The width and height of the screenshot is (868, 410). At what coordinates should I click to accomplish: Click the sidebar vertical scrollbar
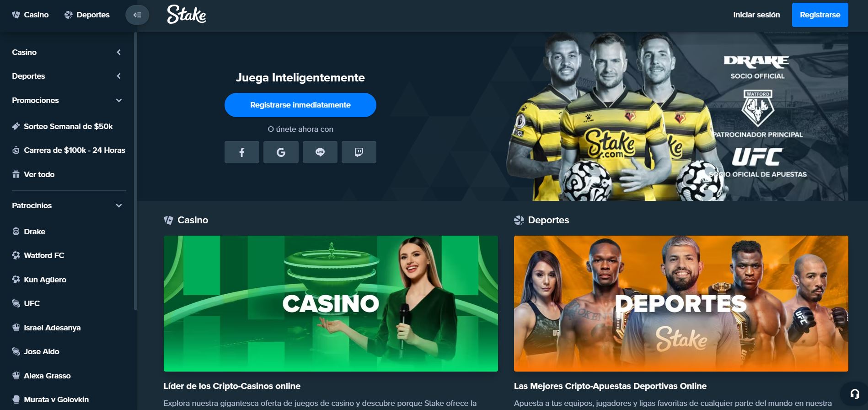coord(135,172)
